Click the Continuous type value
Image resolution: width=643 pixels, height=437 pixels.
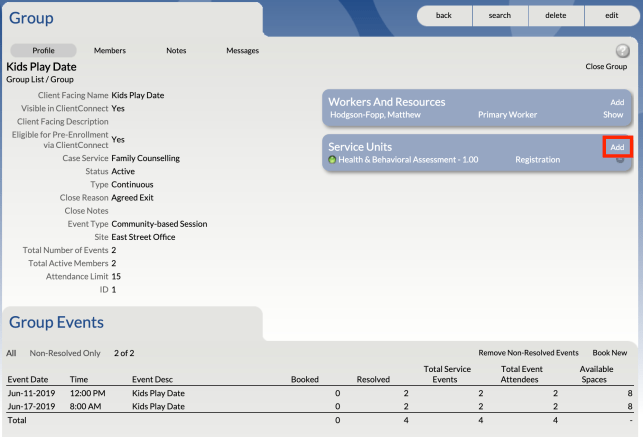(132, 184)
